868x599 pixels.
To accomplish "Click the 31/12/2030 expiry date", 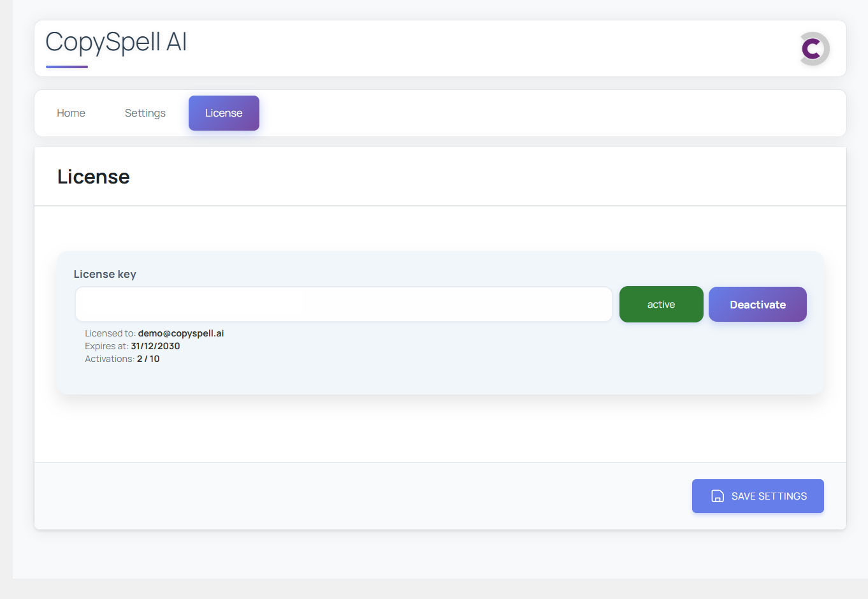I will [156, 346].
